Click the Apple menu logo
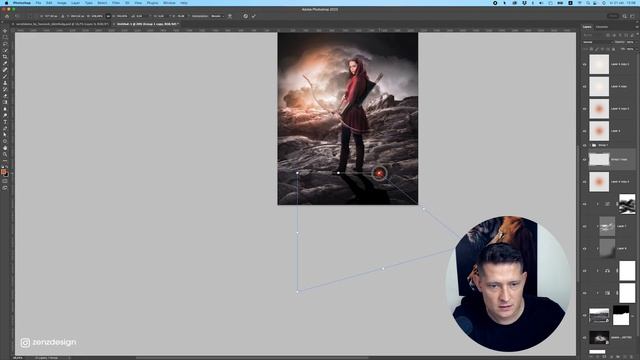This screenshot has height=360, width=640. click(6, 3)
